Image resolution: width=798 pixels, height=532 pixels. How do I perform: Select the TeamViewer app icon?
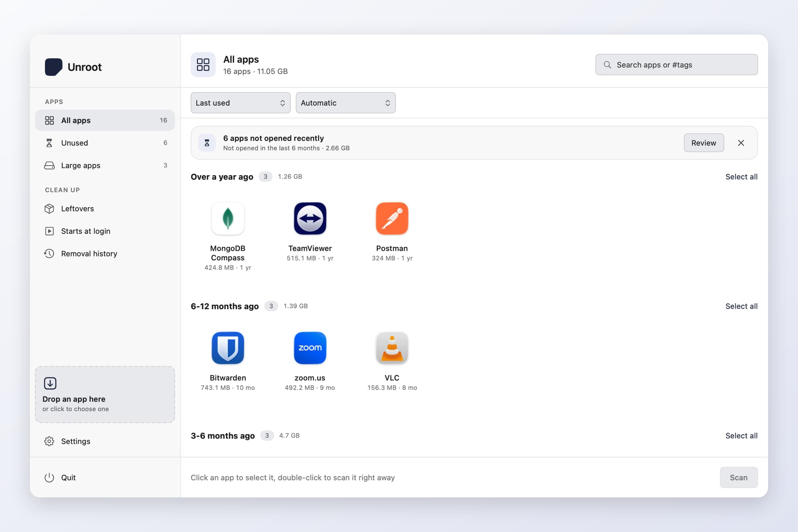310,218
